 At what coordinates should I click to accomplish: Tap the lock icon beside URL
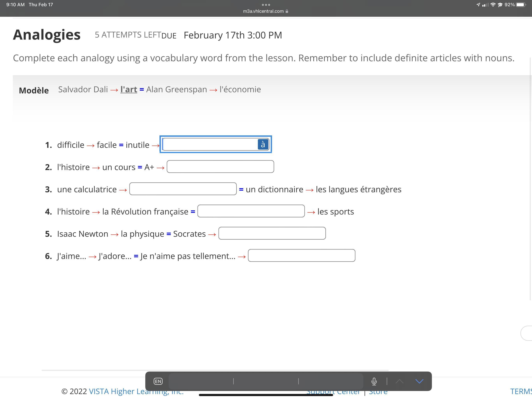(287, 11)
